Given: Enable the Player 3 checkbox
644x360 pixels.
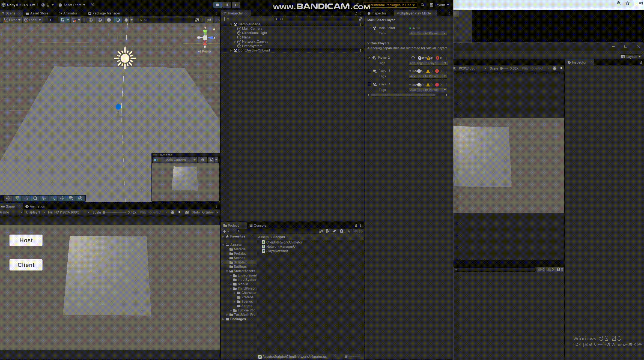Looking at the screenshot, I should point(369,71).
